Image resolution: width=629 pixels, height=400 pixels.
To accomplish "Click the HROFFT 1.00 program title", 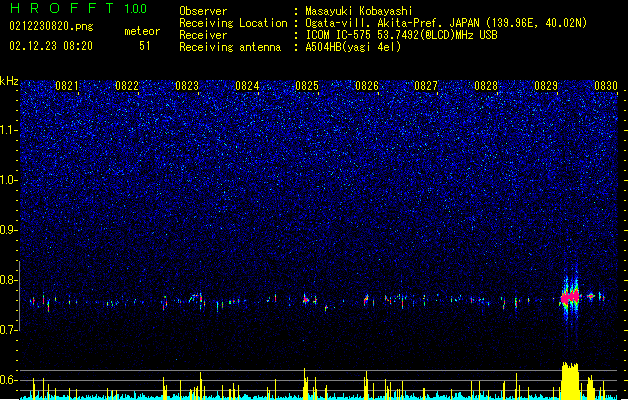I will coord(79,8).
